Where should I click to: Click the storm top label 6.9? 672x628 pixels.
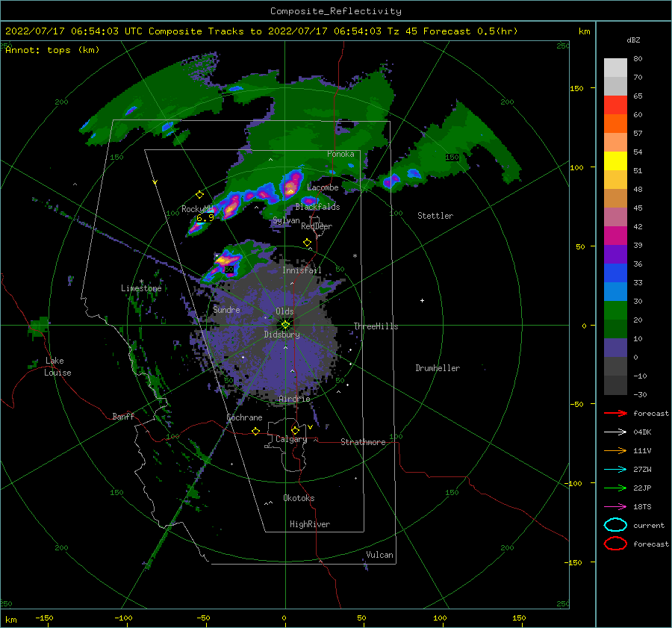[x=205, y=218]
